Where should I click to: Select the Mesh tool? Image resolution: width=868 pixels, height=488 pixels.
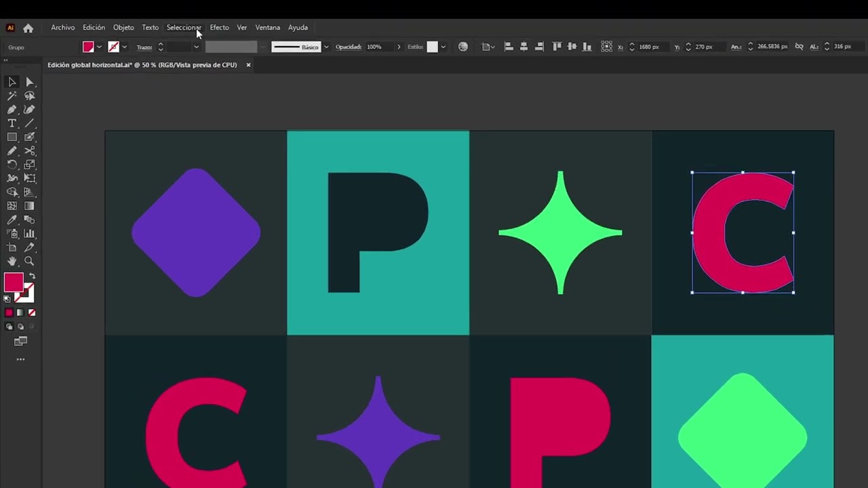(12, 206)
